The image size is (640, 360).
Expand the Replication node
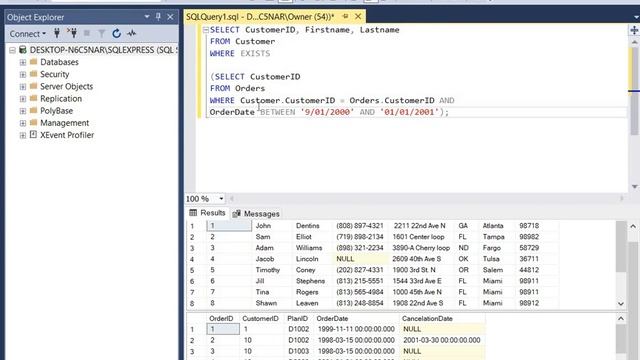click(x=23, y=99)
